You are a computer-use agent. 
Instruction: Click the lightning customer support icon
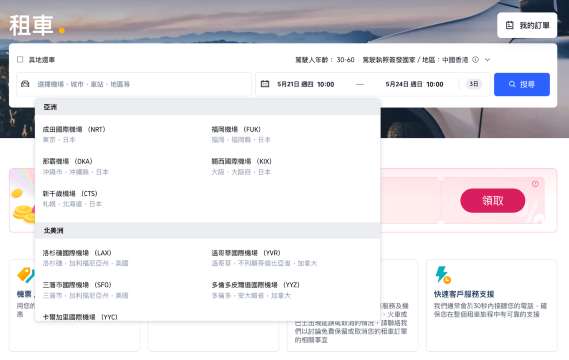coord(443,274)
